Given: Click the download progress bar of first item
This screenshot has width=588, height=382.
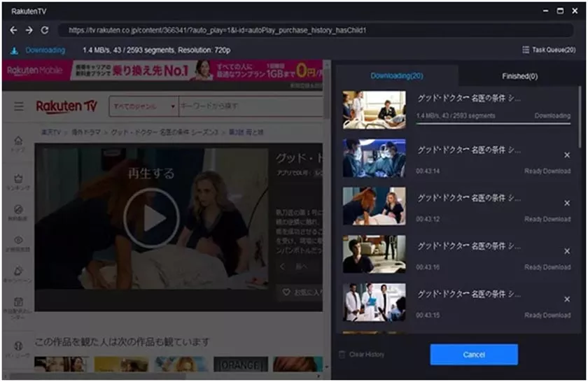Looking at the screenshot, I should [493, 123].
